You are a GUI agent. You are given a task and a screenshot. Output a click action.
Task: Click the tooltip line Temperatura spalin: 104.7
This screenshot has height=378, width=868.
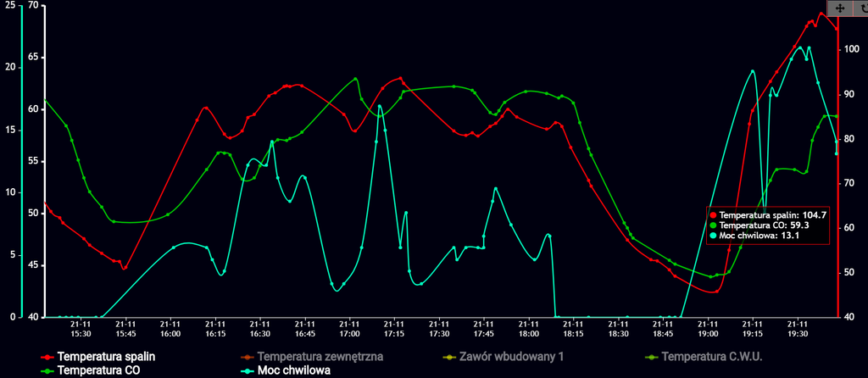(773, 215)
